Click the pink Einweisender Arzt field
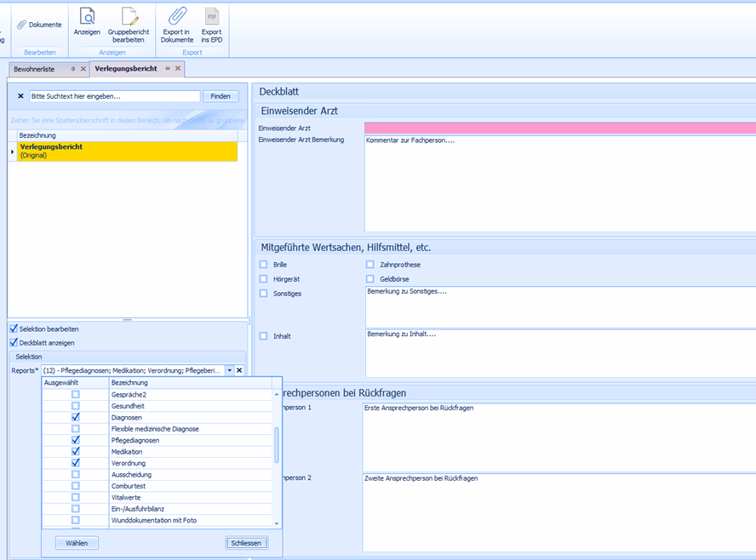Image resolution: width=756 pixels, height=560 pixels. coord(559,128)
